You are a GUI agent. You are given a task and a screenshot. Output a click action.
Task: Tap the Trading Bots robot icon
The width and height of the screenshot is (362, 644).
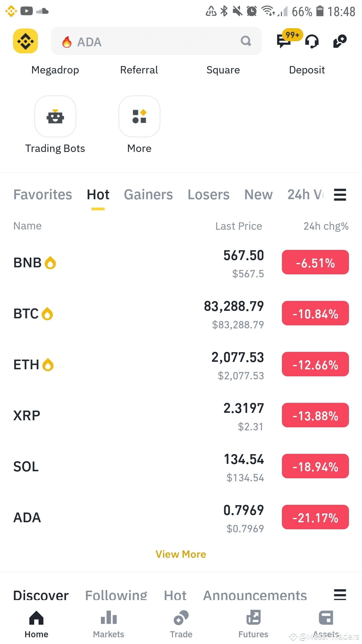55,116
